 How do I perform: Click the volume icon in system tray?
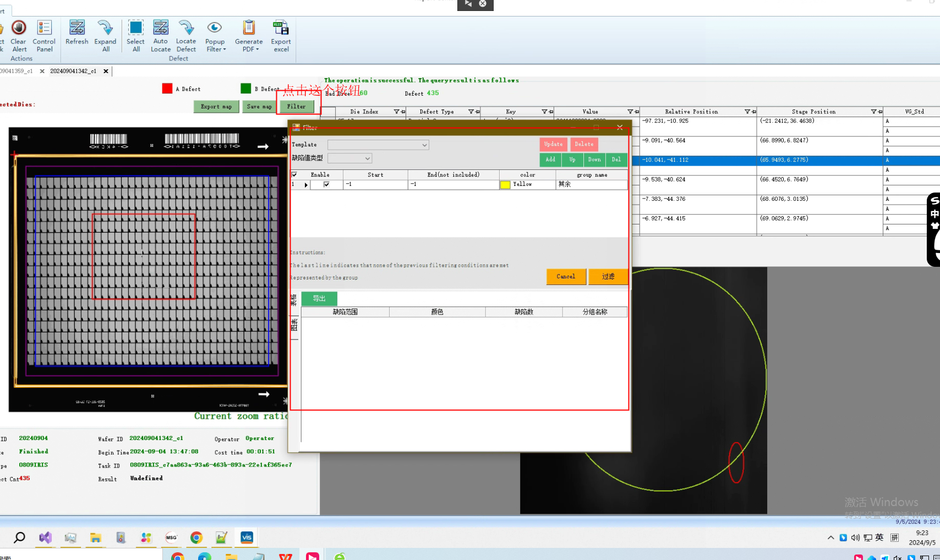[855, 537]
